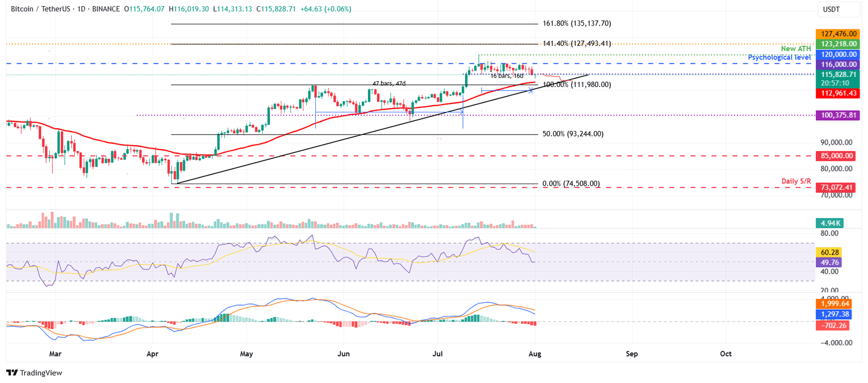Click the red MACD histogram badge -702.26

point(831,326)
